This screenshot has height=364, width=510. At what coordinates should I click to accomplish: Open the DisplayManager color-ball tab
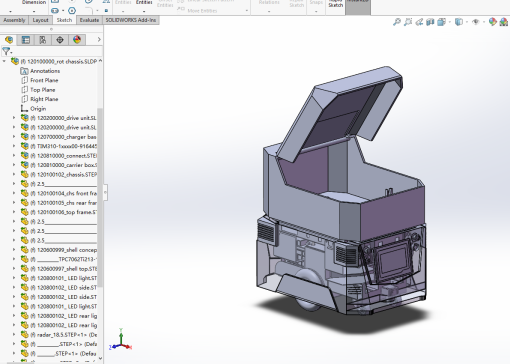pos(77,40)
